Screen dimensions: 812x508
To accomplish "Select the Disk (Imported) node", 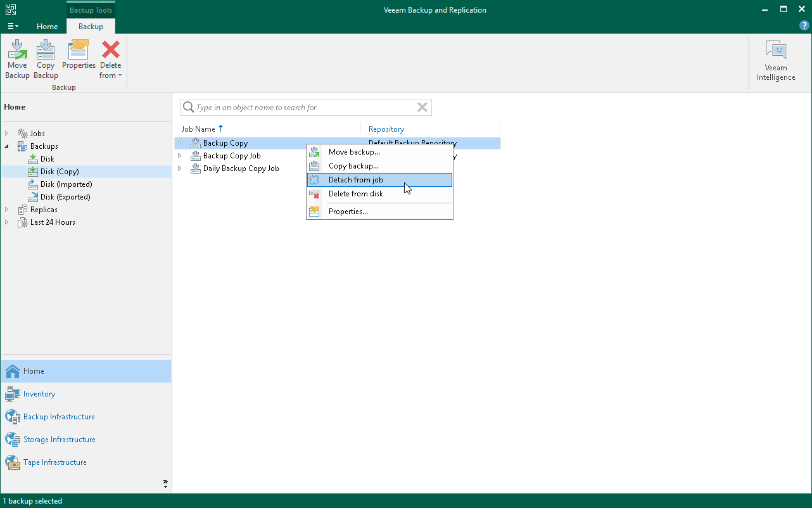I will [x=67, y=184].
